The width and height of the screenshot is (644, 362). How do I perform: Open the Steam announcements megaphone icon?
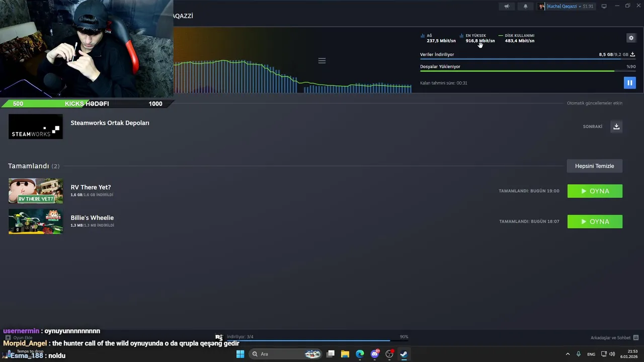(507, 7)
